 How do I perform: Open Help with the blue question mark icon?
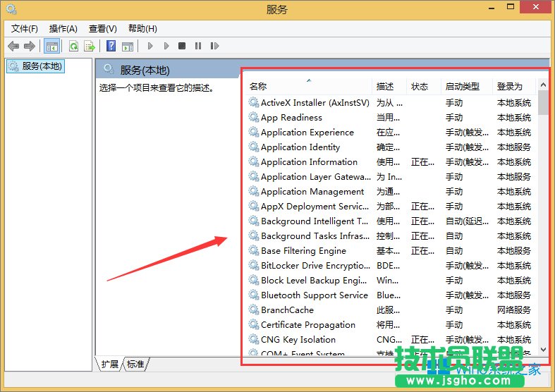pyautogui.click(x=111, y=47)
